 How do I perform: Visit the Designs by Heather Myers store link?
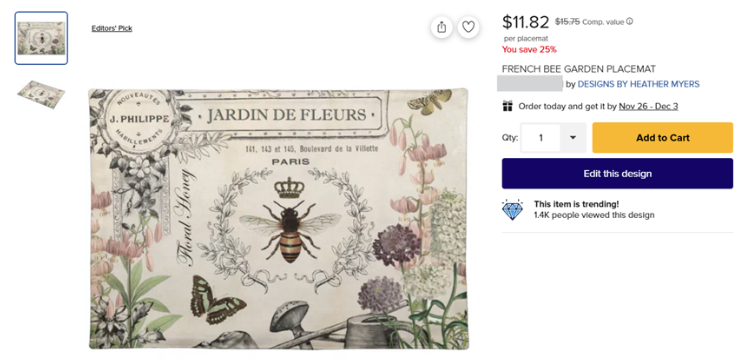(x=638, y=84)
